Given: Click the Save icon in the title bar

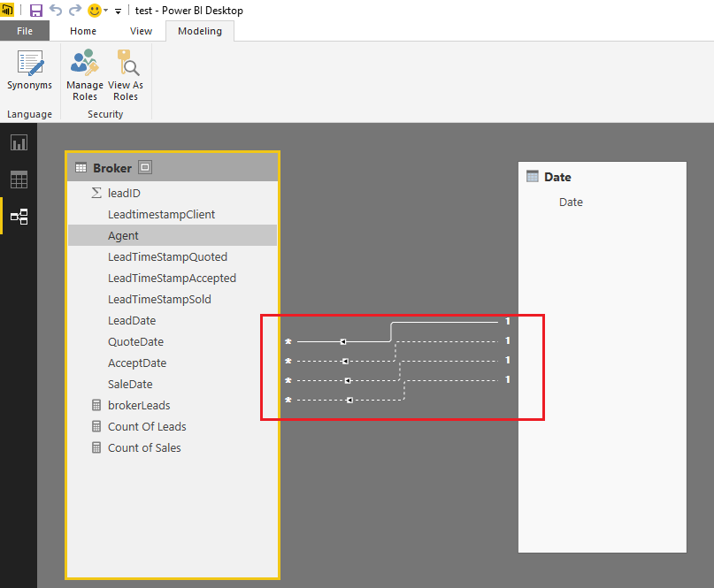Looking at the screenshot, I should tap(36, 10).
